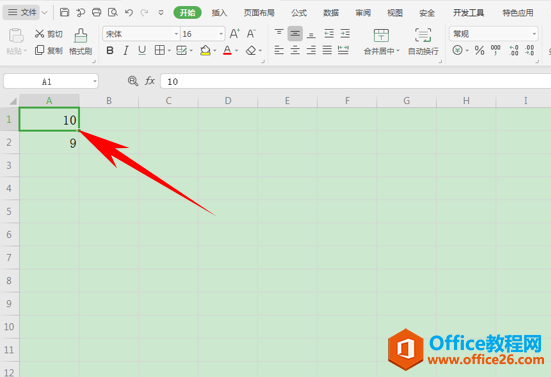Image resolution: width=551 pixels, height=377 pixels.
Task: Click the yellow fill color bucket
Action: click(x=205, y=51)
